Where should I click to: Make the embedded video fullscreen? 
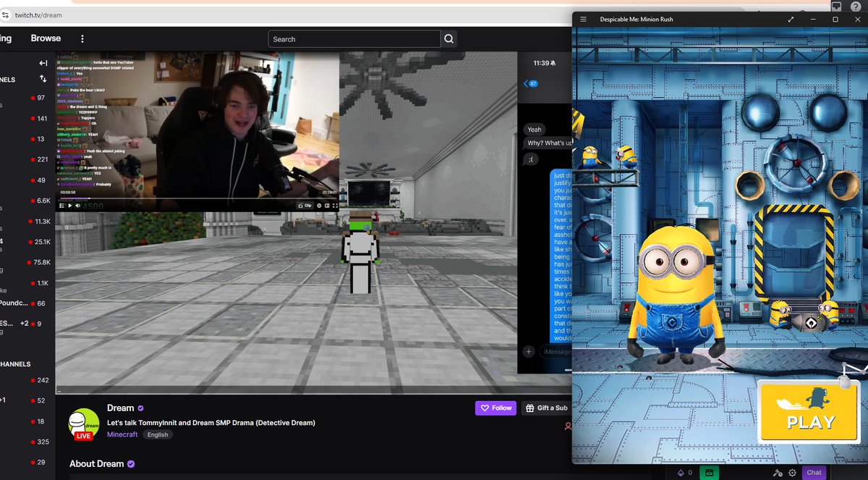click(335, 206)
